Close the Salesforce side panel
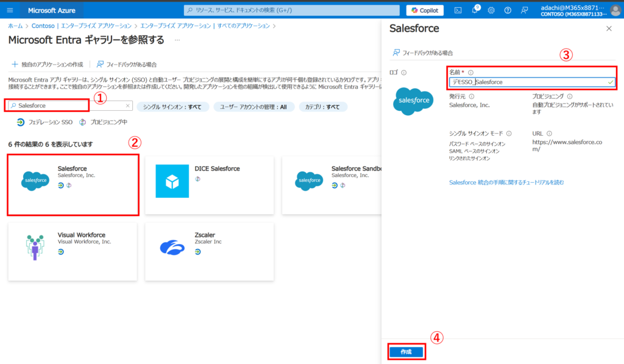This screenshot has width=624, height=364. [x=609, y=29]
